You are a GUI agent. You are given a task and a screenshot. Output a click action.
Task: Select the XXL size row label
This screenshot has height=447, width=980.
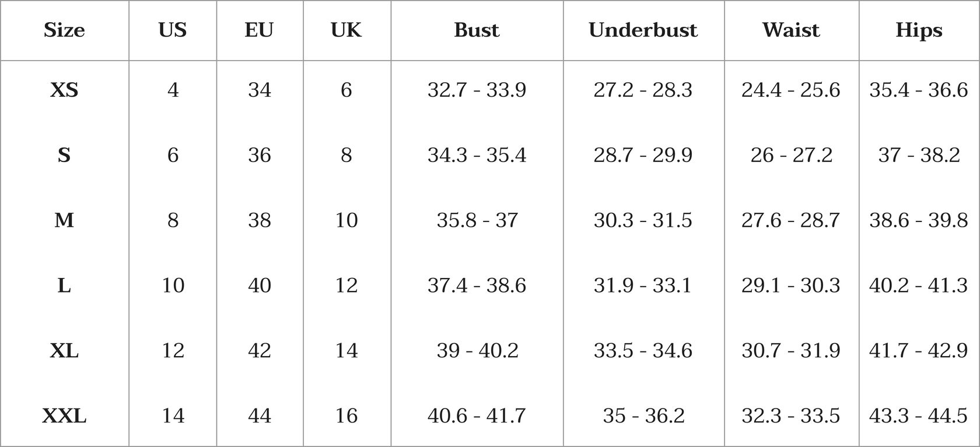(x=64, y=416)
